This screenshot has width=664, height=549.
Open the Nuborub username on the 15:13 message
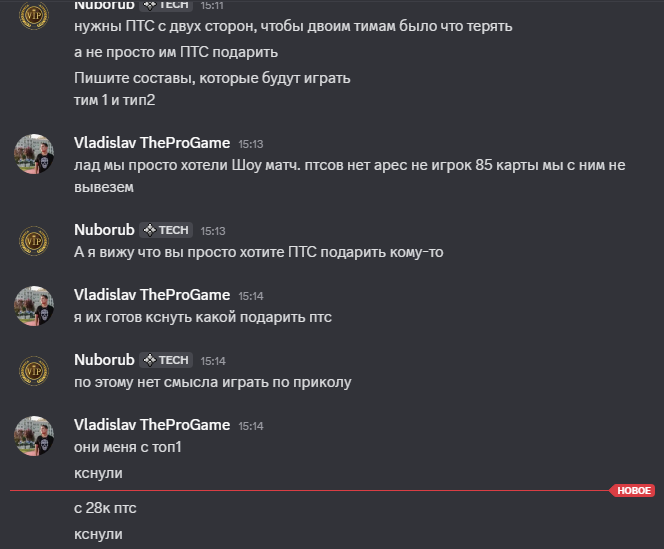[x=104, y=230]
